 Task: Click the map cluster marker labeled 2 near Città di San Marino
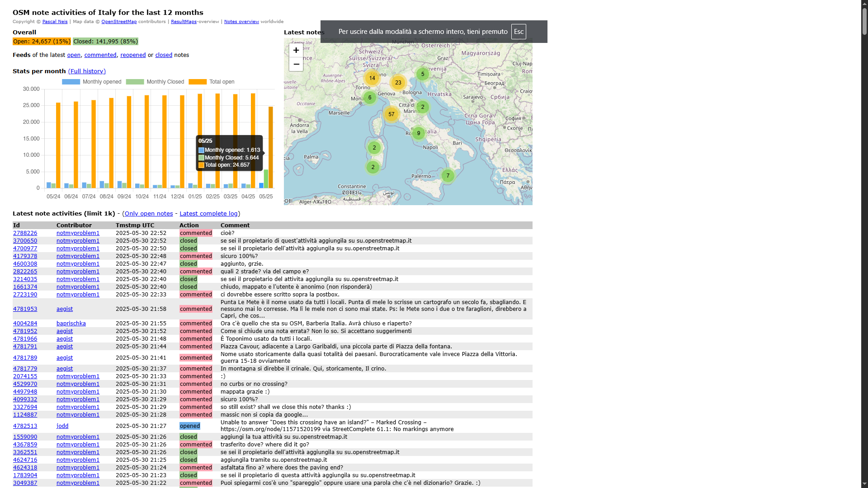click(x=423, y=107)
